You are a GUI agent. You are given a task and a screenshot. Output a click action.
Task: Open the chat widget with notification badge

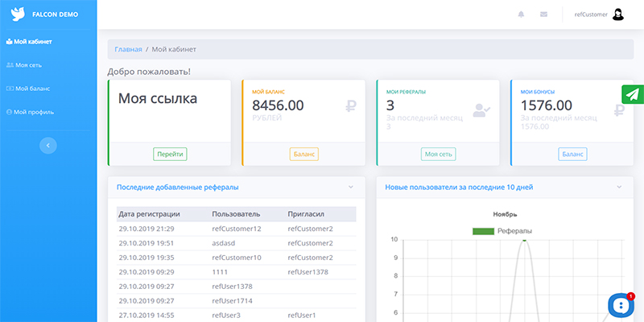(x=620, y=305)
